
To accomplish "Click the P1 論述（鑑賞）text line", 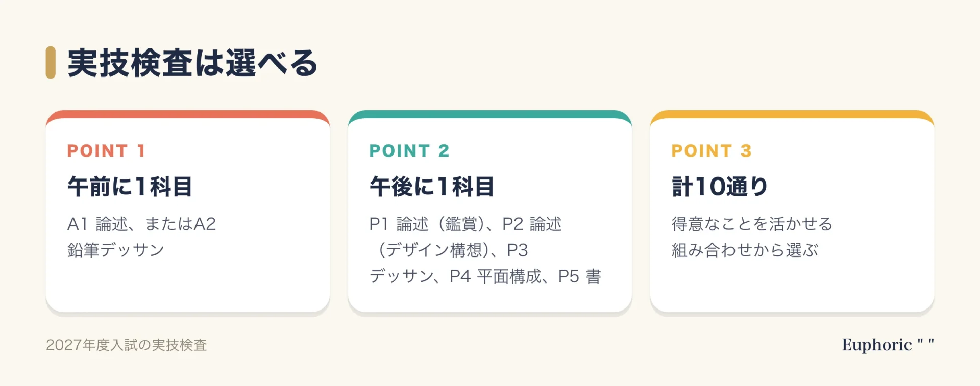I will pyautogui.click(x=465, y=224).
